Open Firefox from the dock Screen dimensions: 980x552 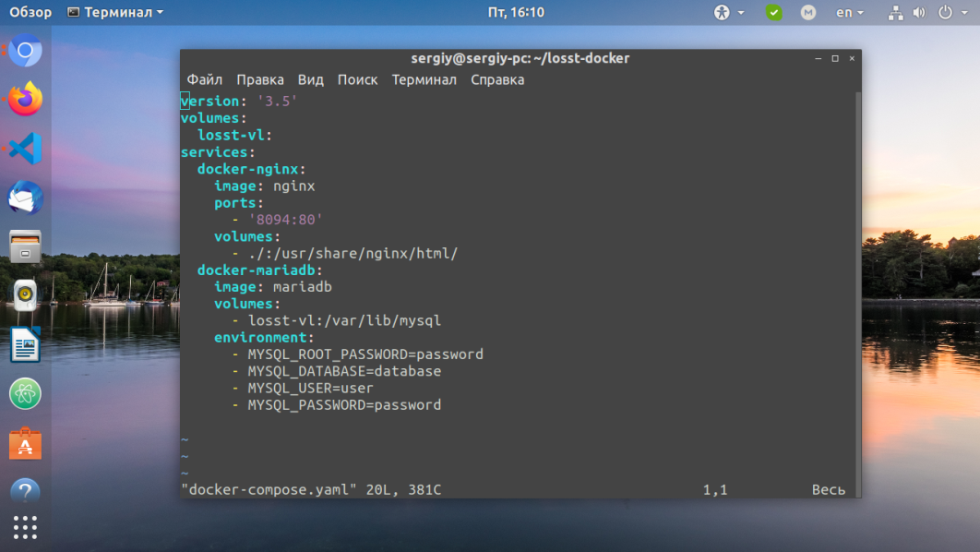[x=26, y=99]
